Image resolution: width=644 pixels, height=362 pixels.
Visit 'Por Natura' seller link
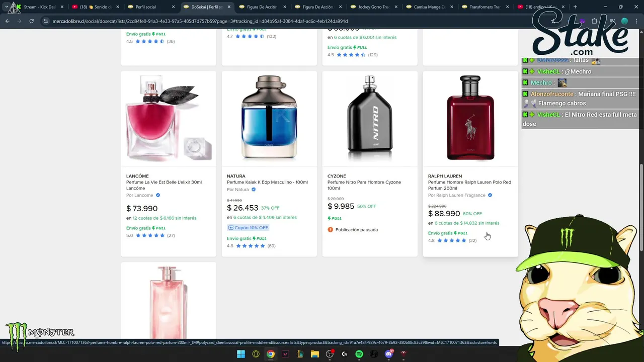pyautogui.click(x=237, y=190)
